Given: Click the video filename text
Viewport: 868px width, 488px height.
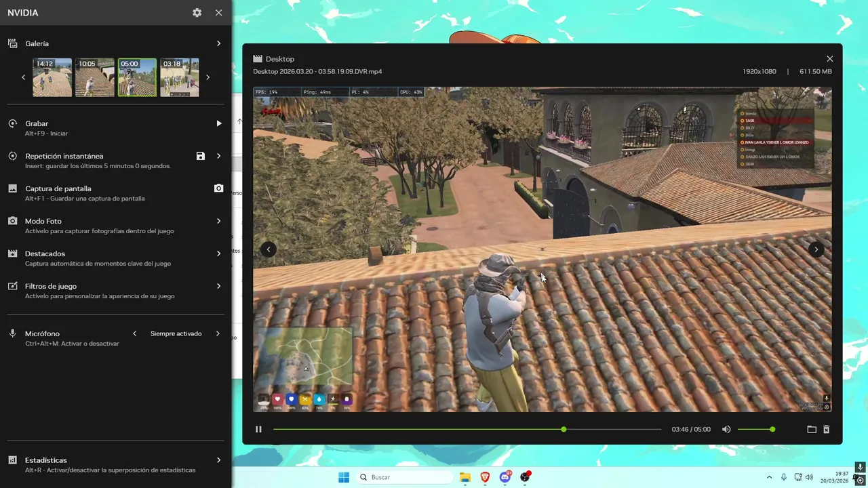Looking at the screenshot, I should point(317,71).
